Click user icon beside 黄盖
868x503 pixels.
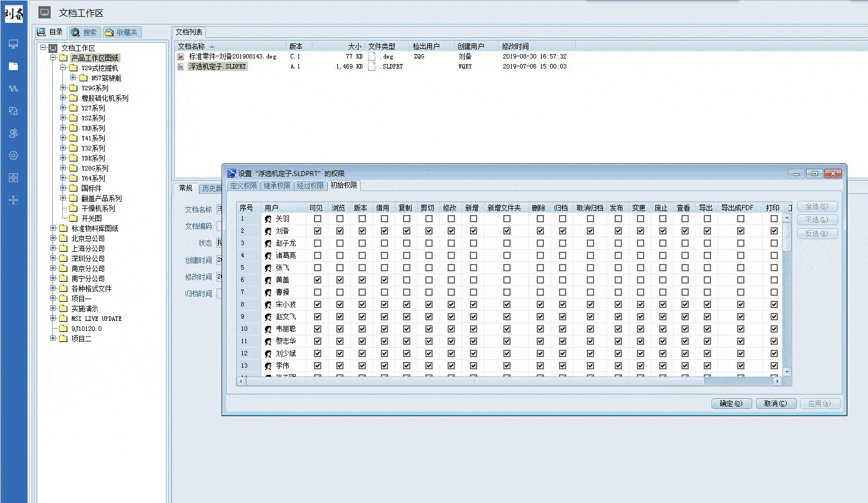(x=268, y=280)
